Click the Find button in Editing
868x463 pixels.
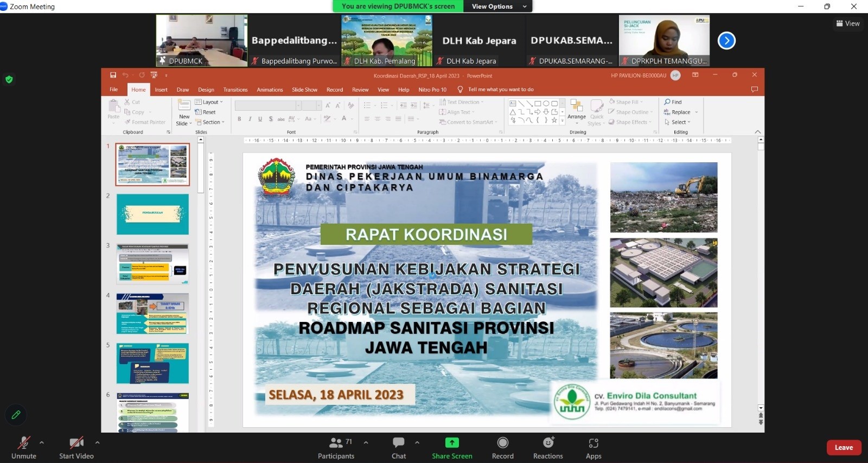(x=673, y=102)
